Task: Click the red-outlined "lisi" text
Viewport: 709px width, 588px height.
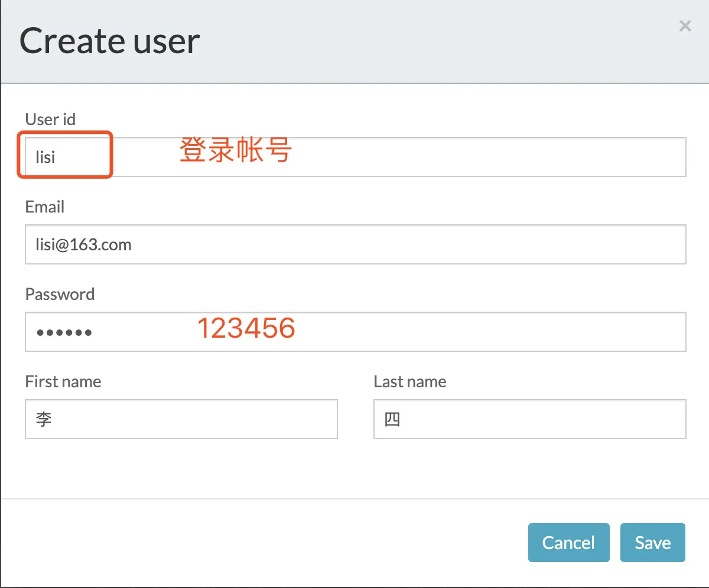Action: (45, 157)
